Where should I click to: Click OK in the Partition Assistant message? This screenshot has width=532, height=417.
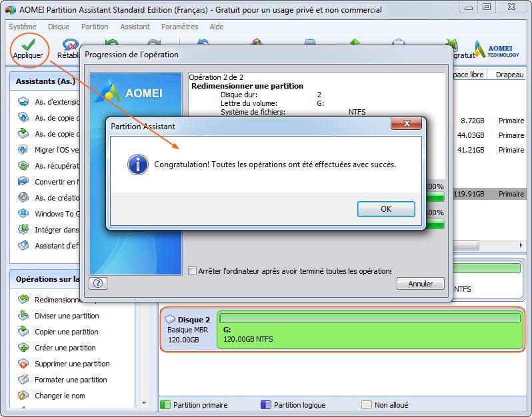[x=386, y=209]
